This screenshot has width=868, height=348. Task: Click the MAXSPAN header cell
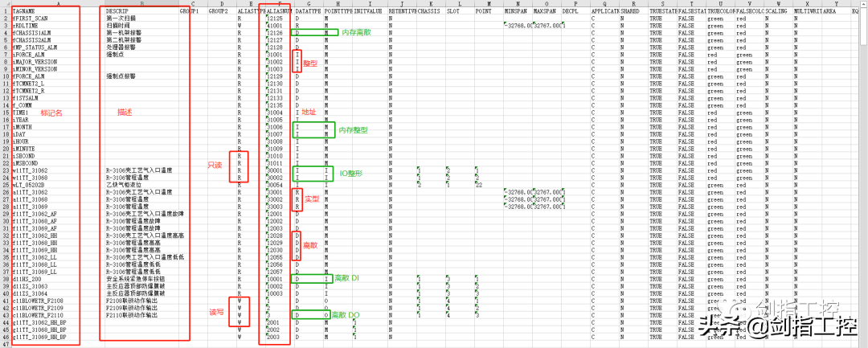[546, 11]
